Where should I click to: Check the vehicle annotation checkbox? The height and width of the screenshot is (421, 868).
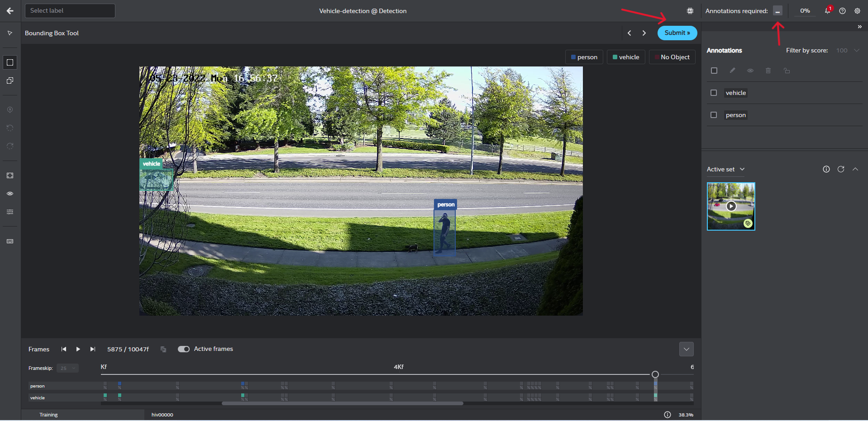(714, 93)
